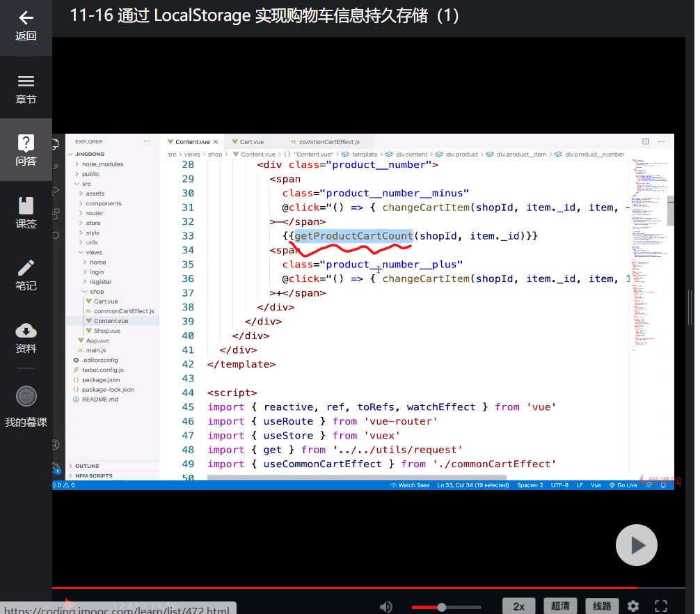The height and width of the screenshot is (614, 700).
Task: Seek on the red video progress bar
Action: tap(368, 588)
